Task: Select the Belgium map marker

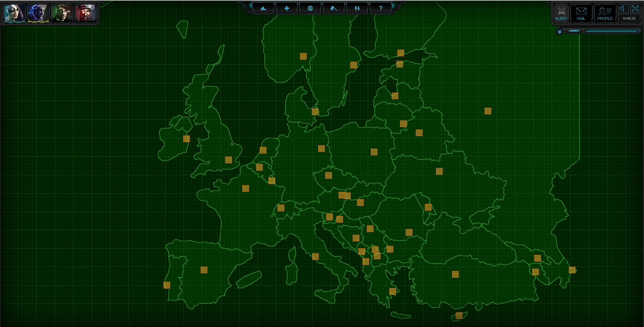Action: (259, 167)
